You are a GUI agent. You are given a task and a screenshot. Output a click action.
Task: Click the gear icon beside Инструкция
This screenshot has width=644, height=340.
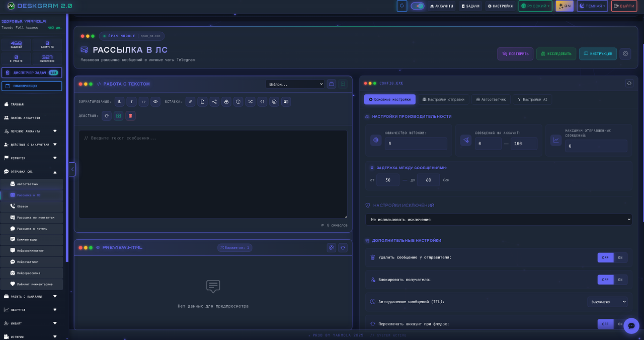click(625, 54)
